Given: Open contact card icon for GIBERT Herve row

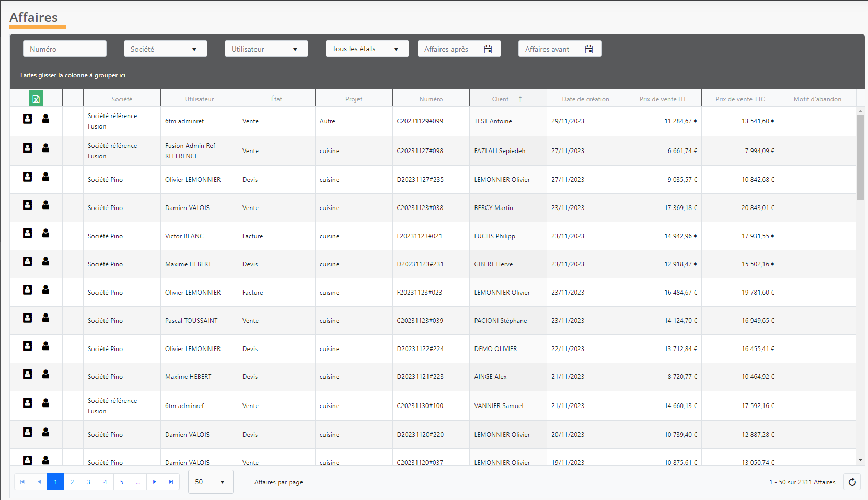Looking at the screenshot, I should click(x=28, y=262).
